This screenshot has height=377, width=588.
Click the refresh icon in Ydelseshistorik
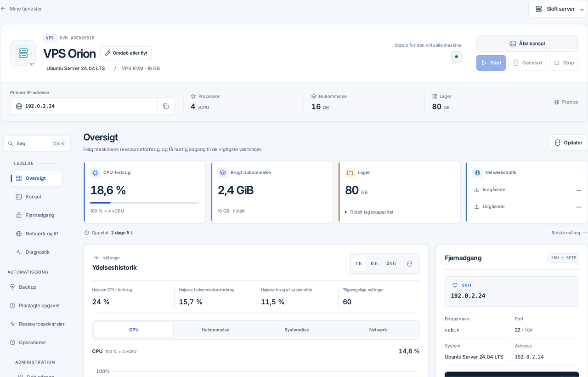point(409,263)
